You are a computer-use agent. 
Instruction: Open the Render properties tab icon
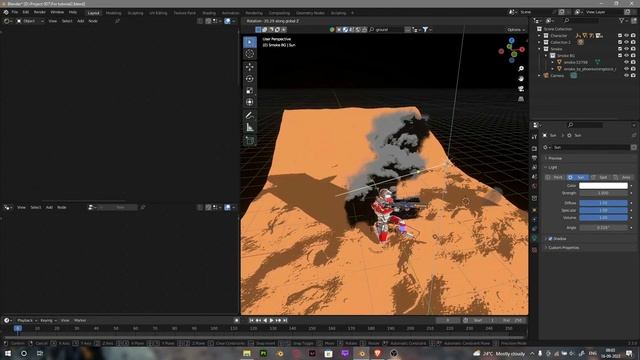click(534, 148)
